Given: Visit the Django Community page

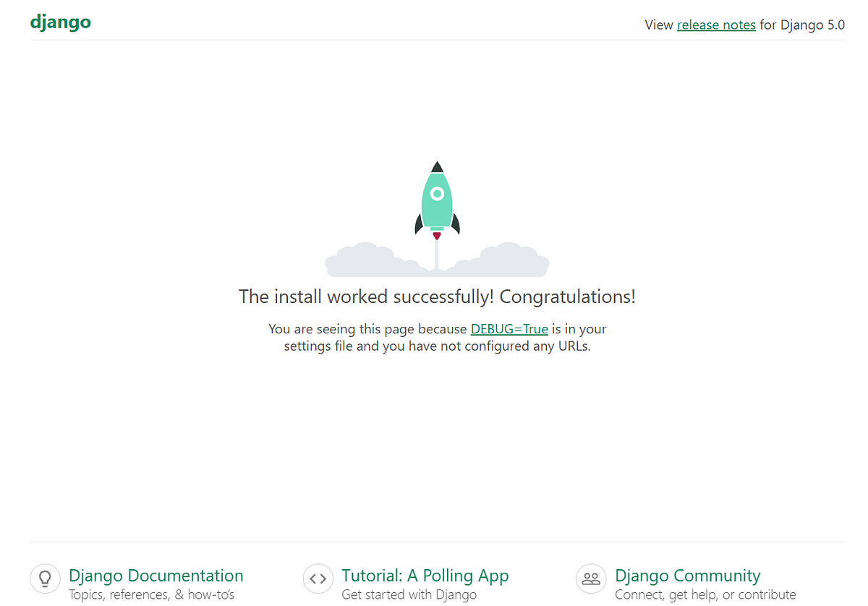Looking at the screenshot, I should click(687, 575).
